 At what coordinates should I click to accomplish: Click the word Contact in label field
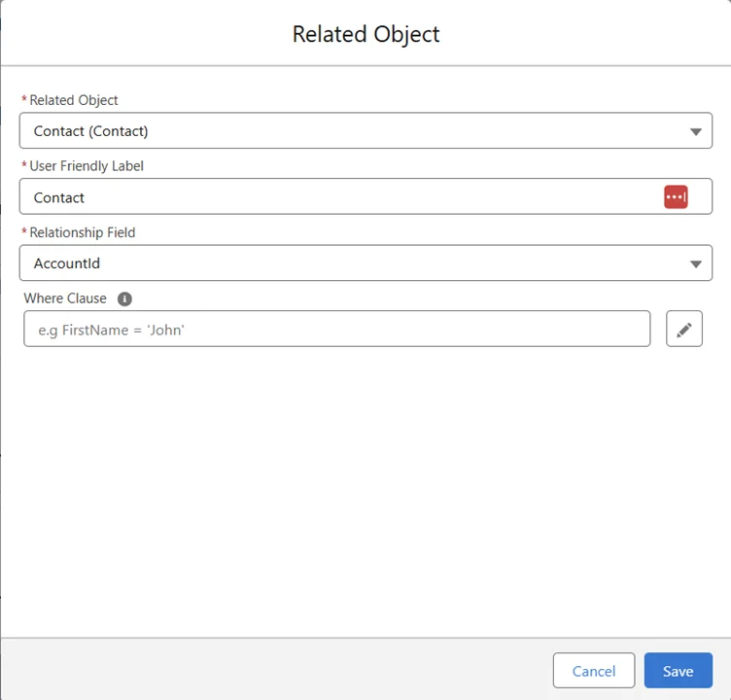coord(59,197)
